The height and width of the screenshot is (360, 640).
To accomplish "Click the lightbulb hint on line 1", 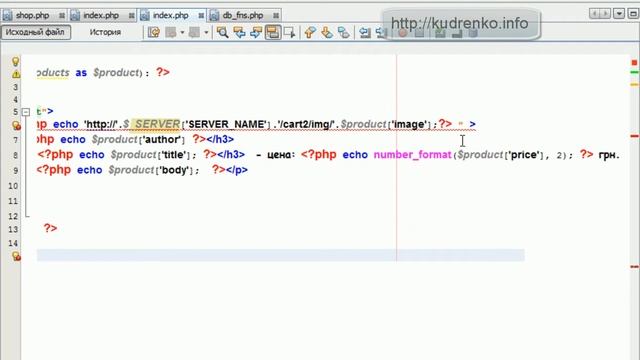I will point(16,62).
